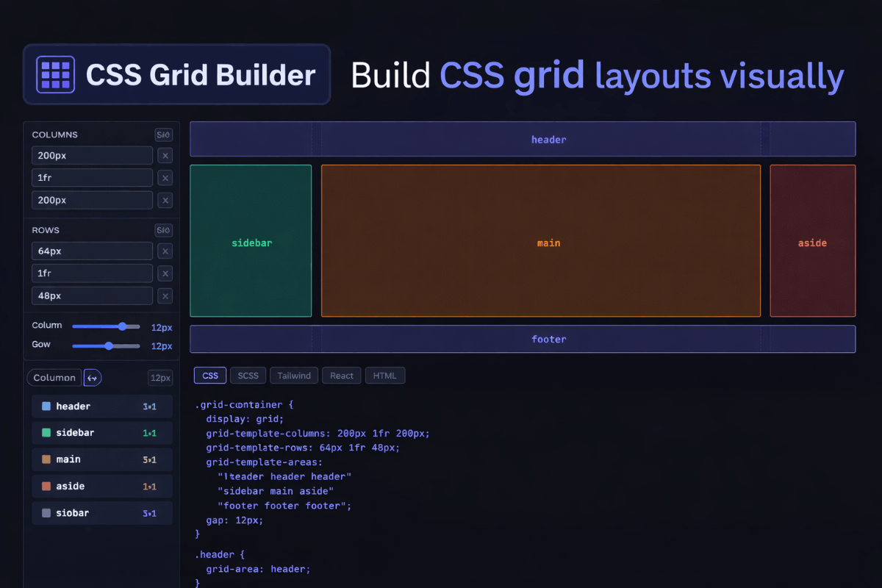The height and width of the screenshot is (588, 882).
Task: Switch to the CSS code tab
Action: point(210,376)
